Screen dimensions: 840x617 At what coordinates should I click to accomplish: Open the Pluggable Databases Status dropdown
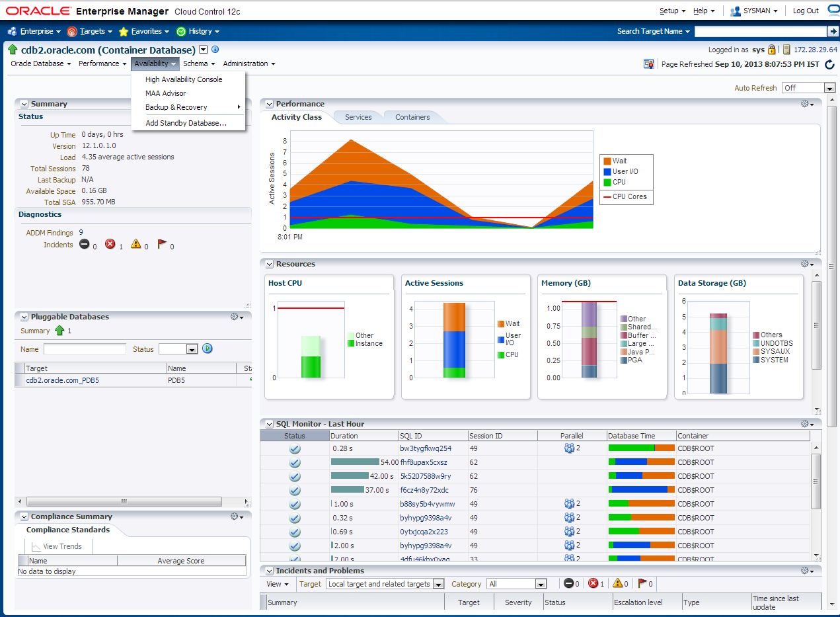[178, 349]
